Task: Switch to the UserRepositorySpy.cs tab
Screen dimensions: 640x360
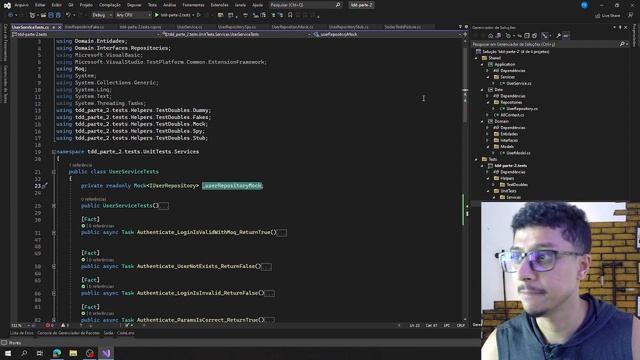Action: click(237, 27)
